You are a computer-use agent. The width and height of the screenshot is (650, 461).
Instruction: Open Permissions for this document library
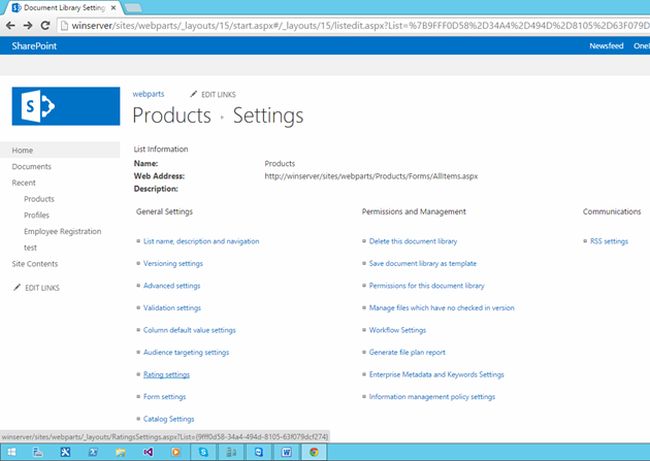point(427,286)
